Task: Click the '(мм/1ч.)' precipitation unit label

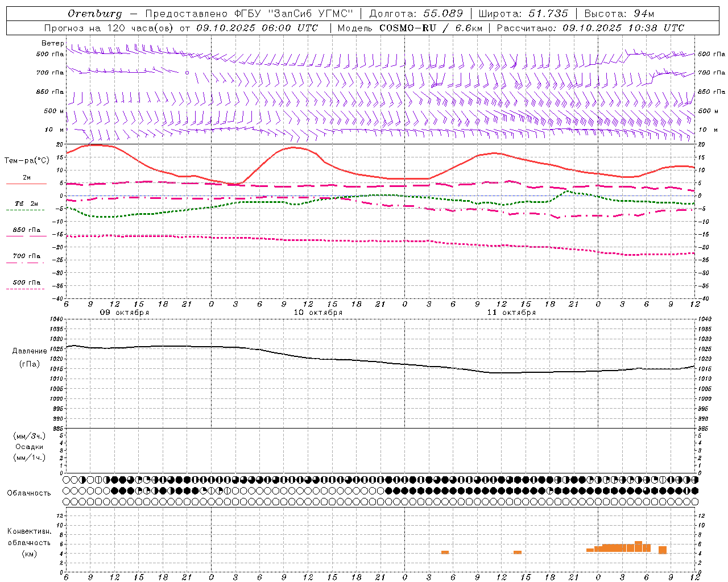Action: click(30, 458)
